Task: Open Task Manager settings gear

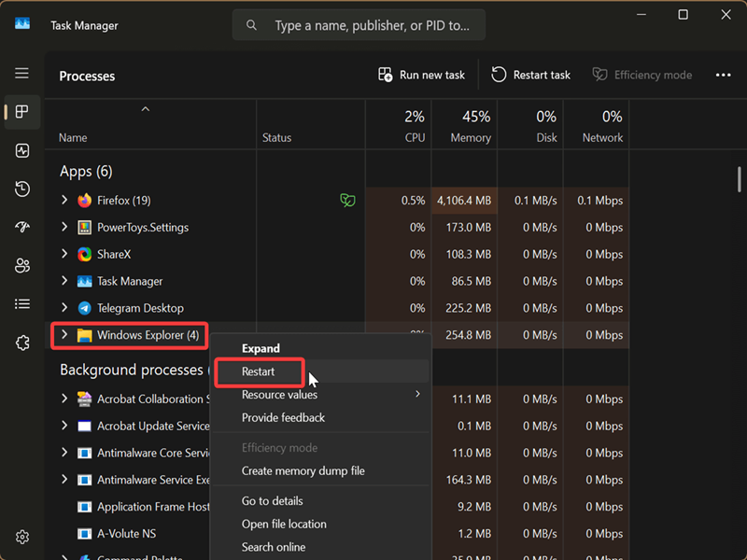Action: pos(22,537)
